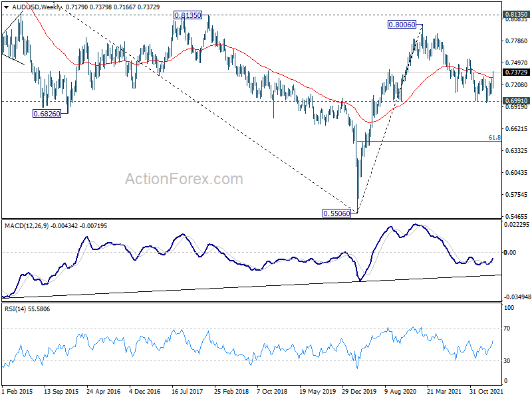
Task: Click the 4 Dec 2016 date label
Action: tap(144, 391)
